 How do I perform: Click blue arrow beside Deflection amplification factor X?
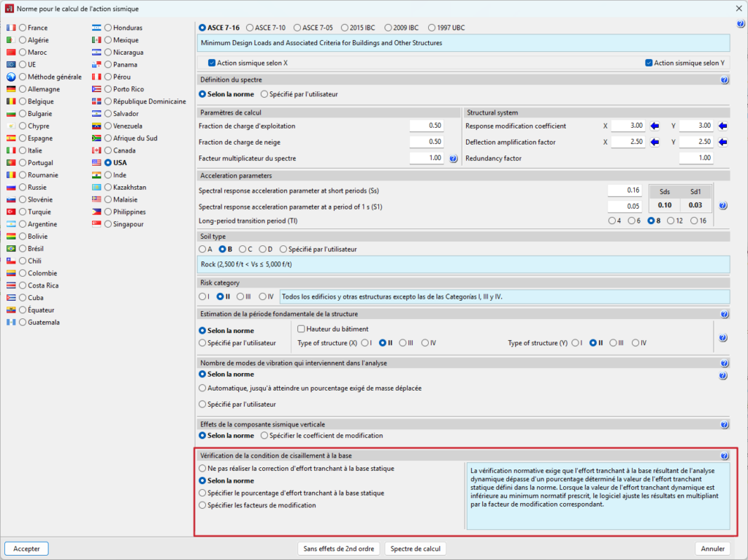(x=654, y=142)
